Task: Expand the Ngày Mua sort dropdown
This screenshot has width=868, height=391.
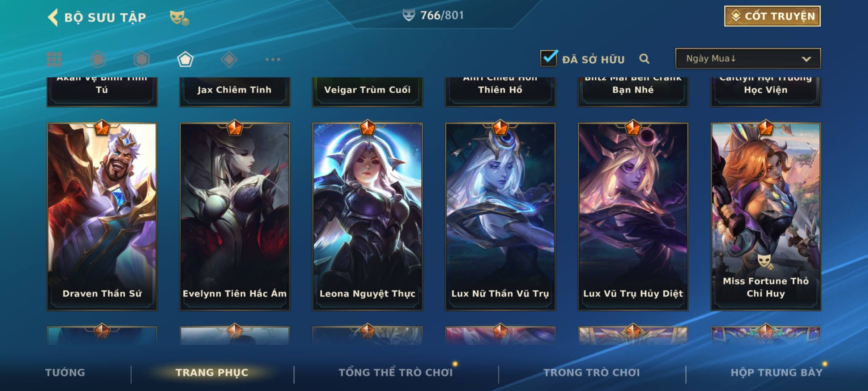Action: [748, 59]
